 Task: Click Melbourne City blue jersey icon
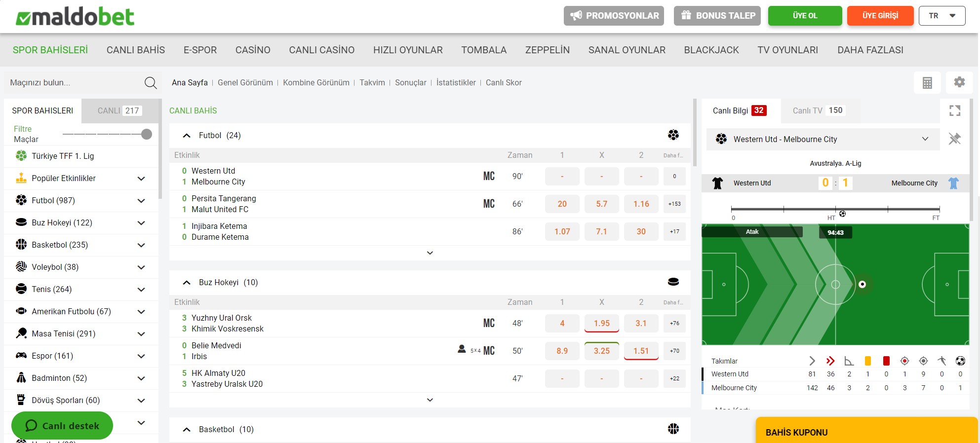click(953, 183)
